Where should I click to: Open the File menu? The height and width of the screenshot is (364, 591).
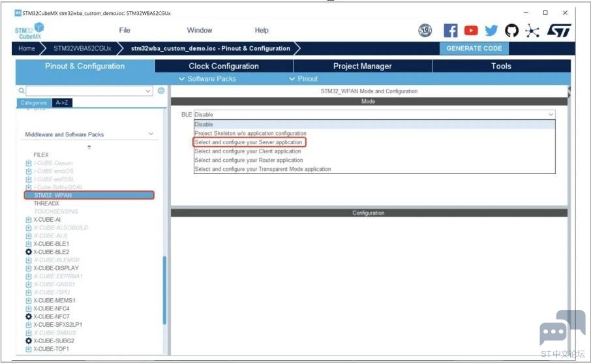tap(125, 30)
